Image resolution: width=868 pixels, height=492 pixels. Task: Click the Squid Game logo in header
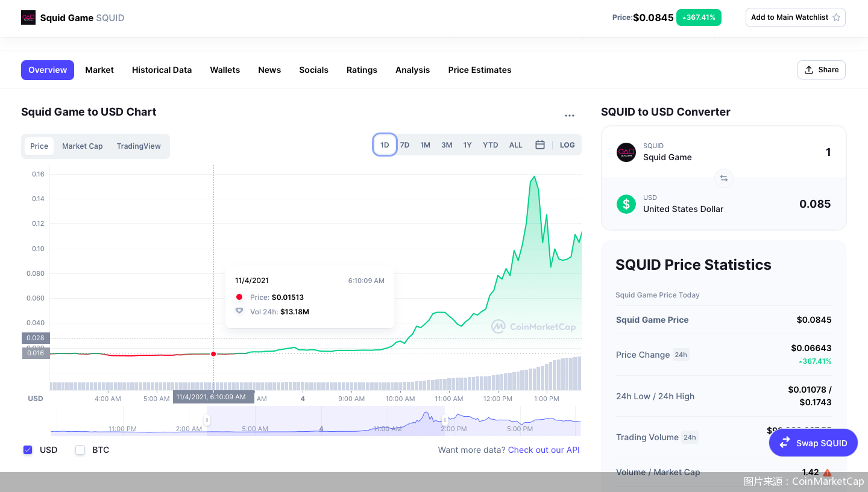tap(28, 17)
